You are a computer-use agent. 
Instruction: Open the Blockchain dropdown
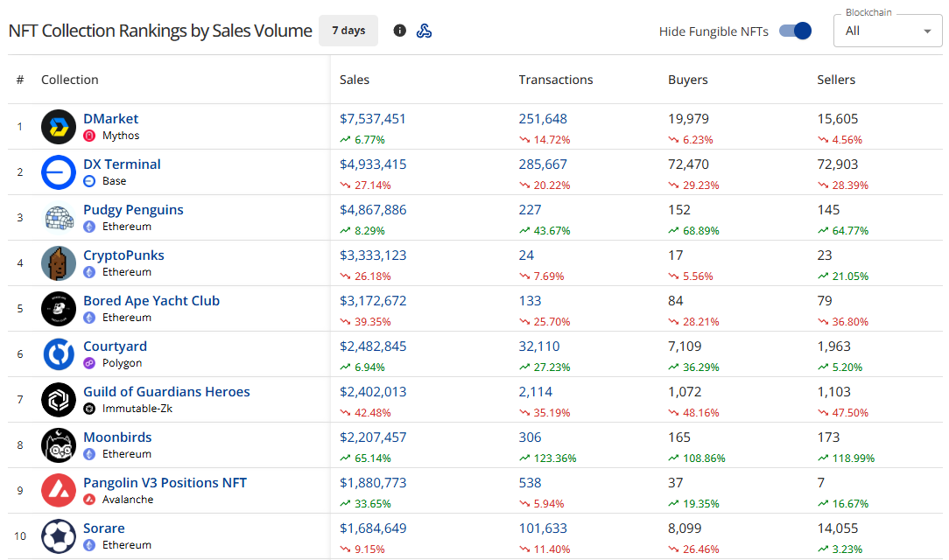point(888,31)
